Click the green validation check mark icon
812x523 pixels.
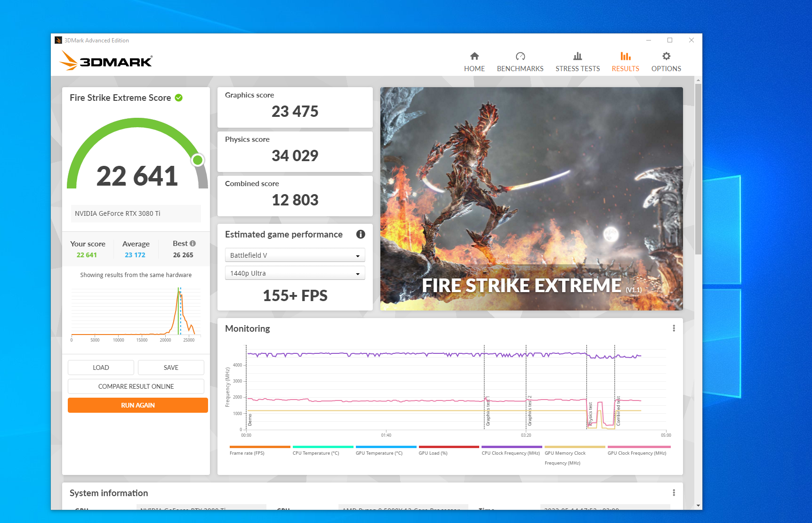[x=179, y=98]
